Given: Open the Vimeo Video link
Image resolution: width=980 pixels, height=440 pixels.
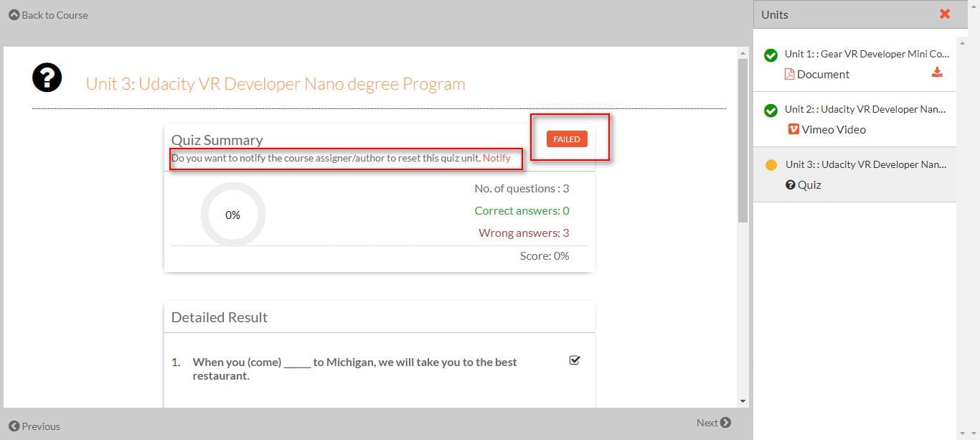Looking at the screenshot, I should coord(834,129).
